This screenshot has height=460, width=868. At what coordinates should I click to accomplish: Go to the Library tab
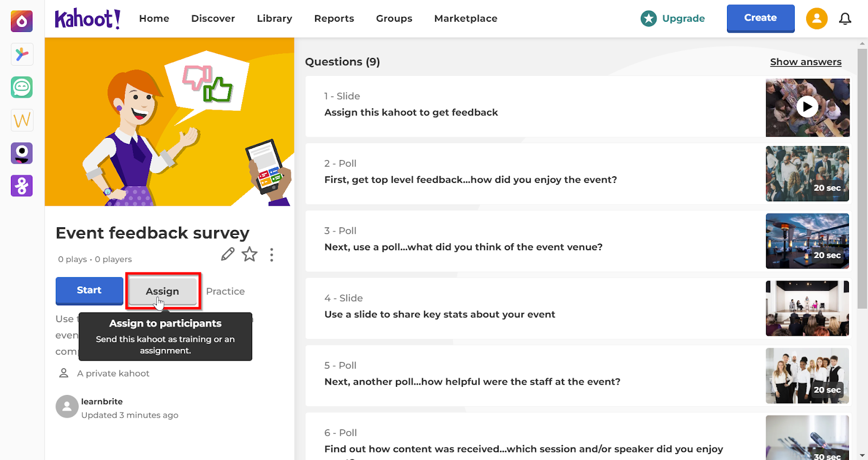tap(275, 18)
